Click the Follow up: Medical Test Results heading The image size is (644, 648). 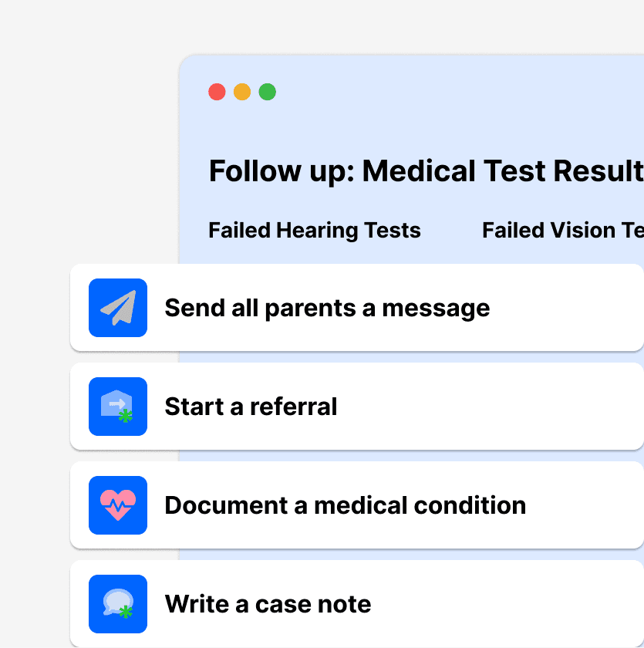[427, 170]
